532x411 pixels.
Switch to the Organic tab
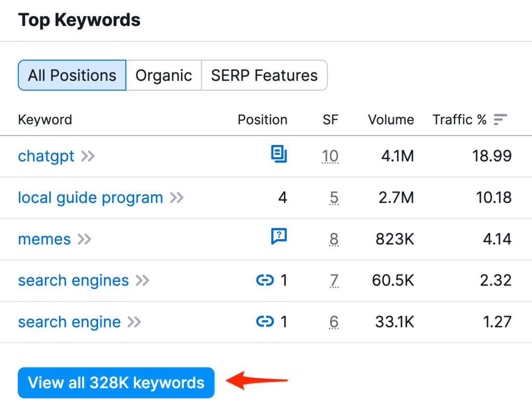164,75
